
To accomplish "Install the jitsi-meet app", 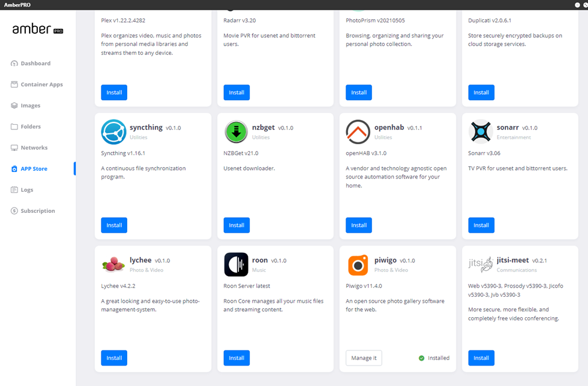I will coord(481,358).
